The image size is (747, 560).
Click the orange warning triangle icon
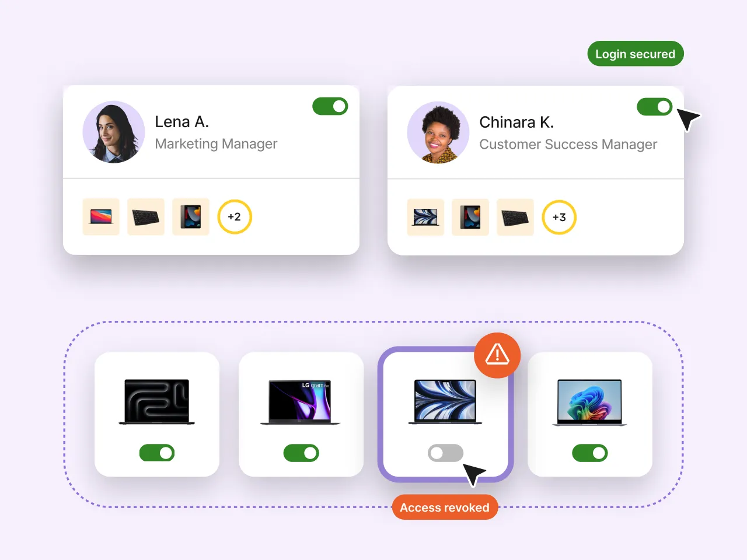(497, 354)
